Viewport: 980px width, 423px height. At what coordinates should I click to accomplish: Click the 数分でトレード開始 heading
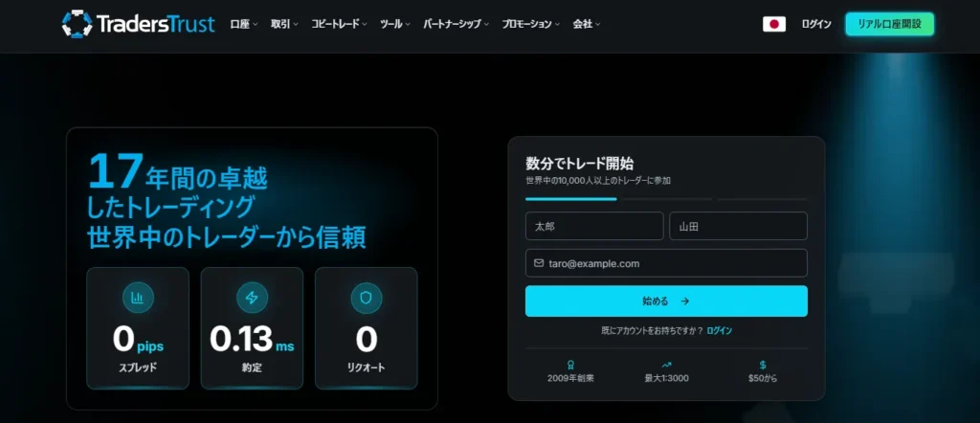579,164
